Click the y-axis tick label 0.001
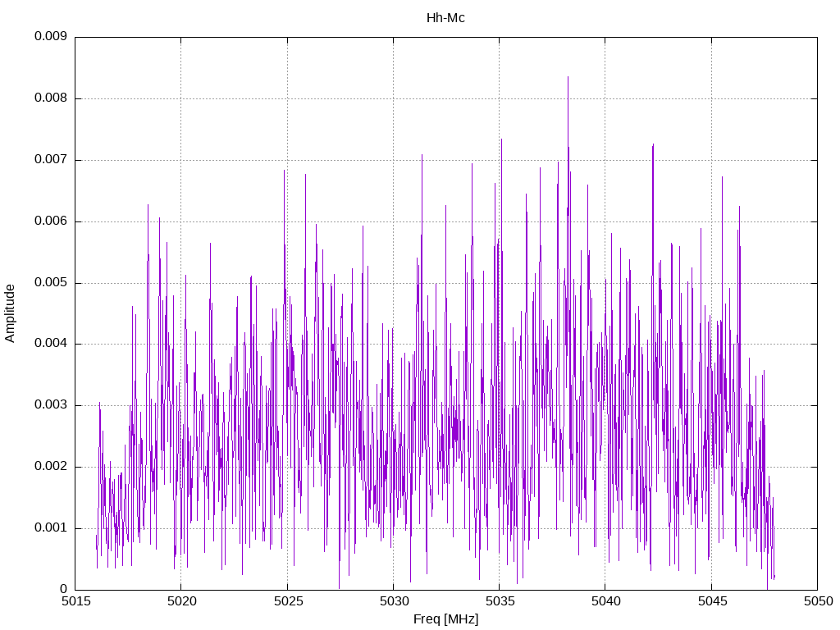Image resolution: width=840 pixels, height=630 pixels. point(51,527)
